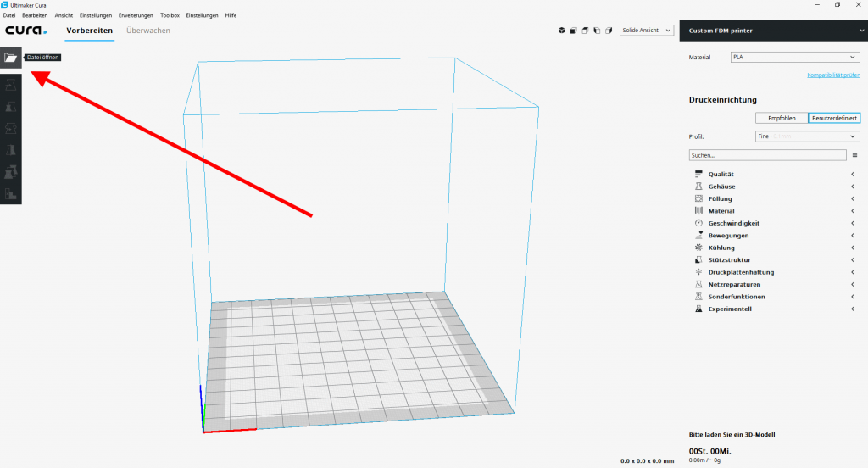
Task: Open the Toolbox menu
Action: (x=170, y=15)
